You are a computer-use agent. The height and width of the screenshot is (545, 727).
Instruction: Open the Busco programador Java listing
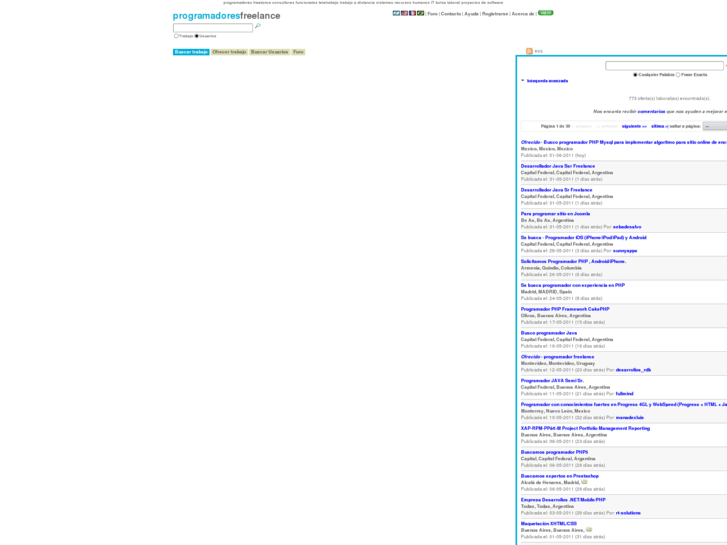point(548,333)
